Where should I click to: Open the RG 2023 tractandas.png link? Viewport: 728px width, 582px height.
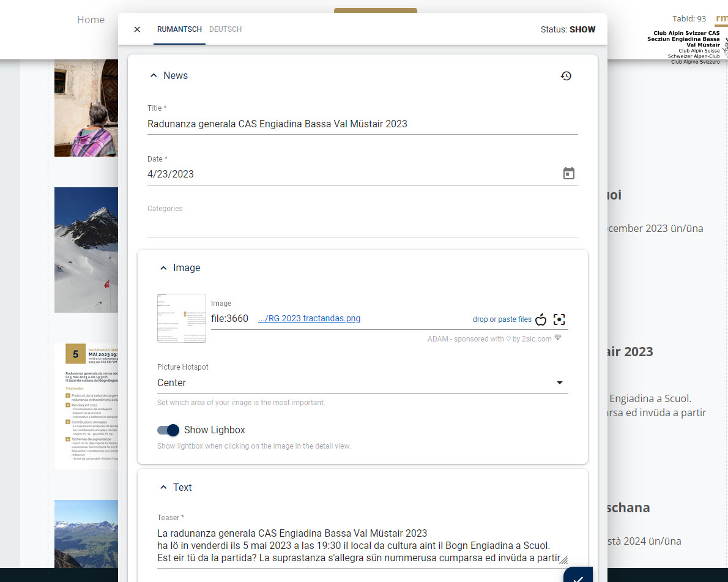(309, 318)
